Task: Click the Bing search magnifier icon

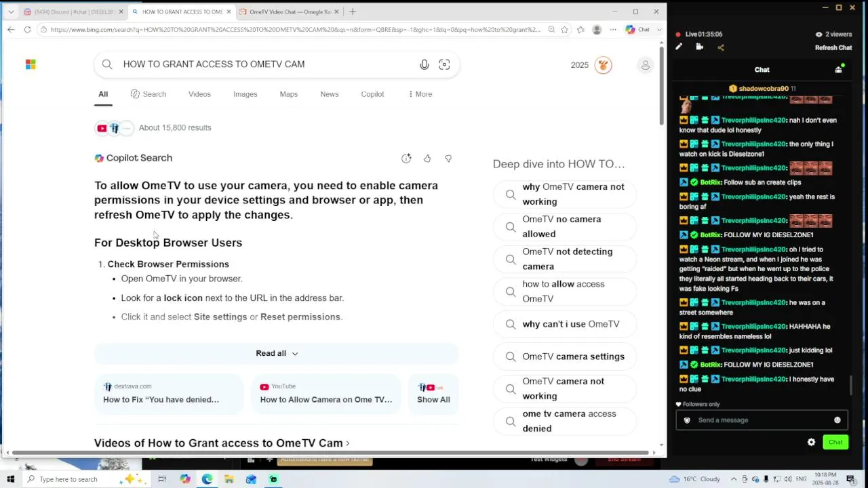Action: click(x=107, y=64)
